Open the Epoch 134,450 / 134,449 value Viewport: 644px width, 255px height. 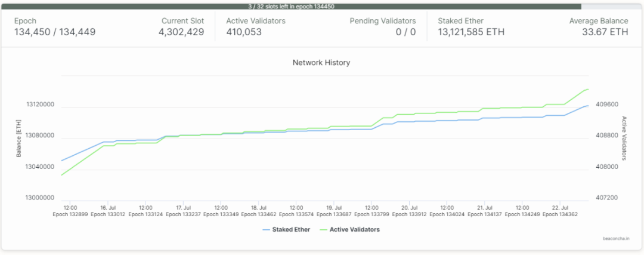[x=55, y=32]
